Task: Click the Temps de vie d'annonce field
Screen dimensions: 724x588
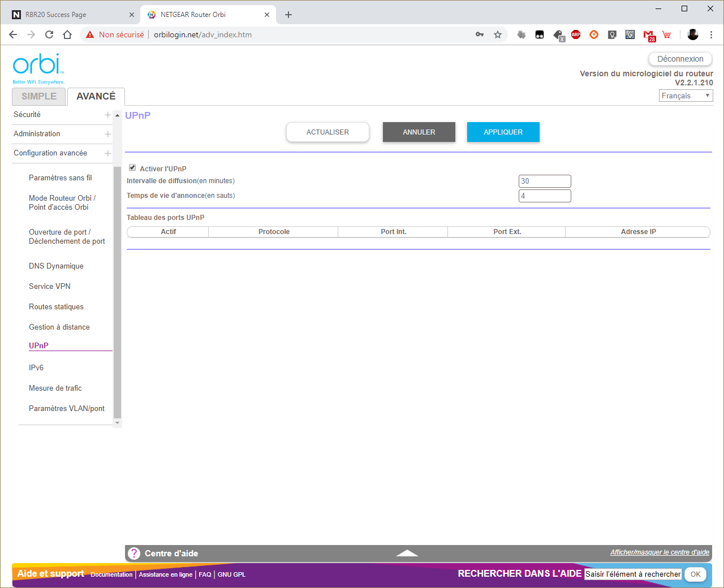Action: [x=545, y=196]
